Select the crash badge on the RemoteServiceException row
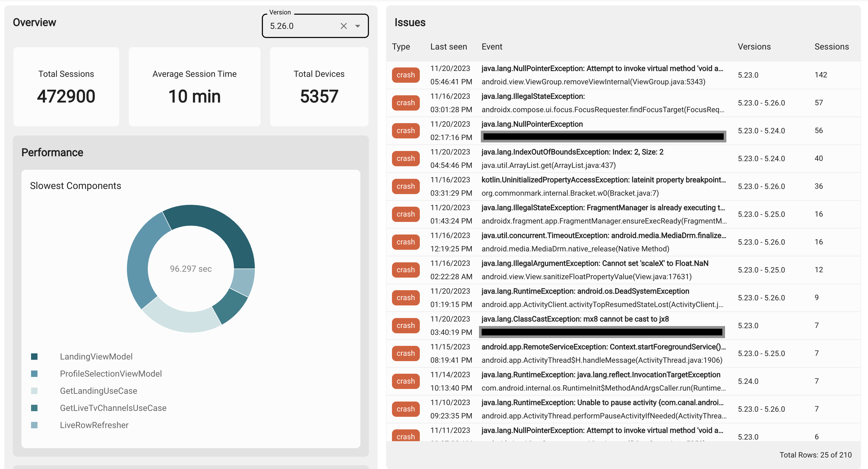The height and width of the screenshot is (469, 868). click(x=406, y=353)
